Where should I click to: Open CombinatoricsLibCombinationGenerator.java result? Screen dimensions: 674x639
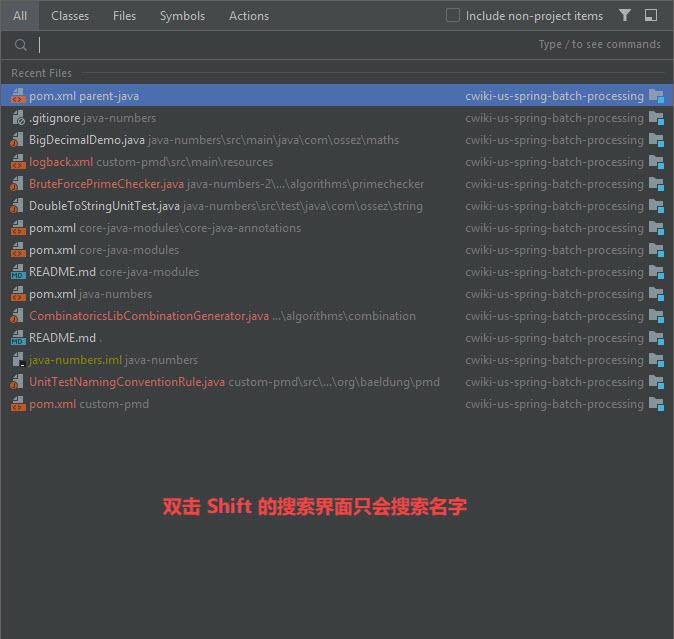click(x=337, y=315)
